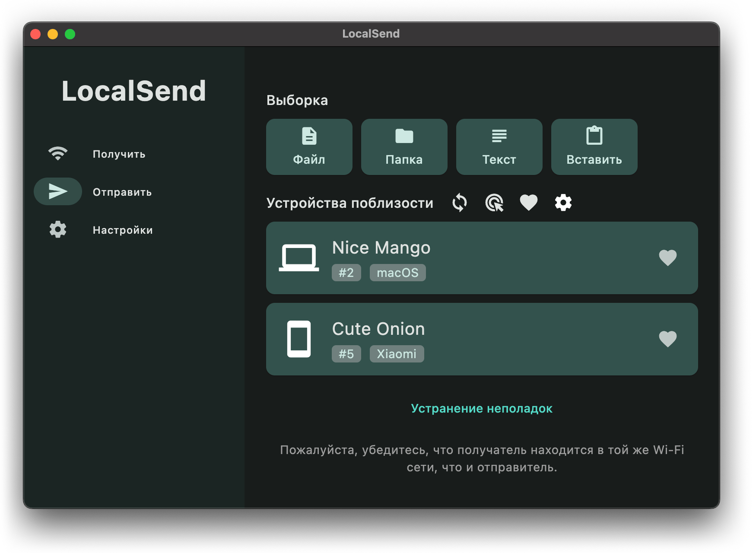The width and height of the screenshot is (756, 553).
Task: Maximize the LocalSend window with green button
Action: (x=70, y=34)
